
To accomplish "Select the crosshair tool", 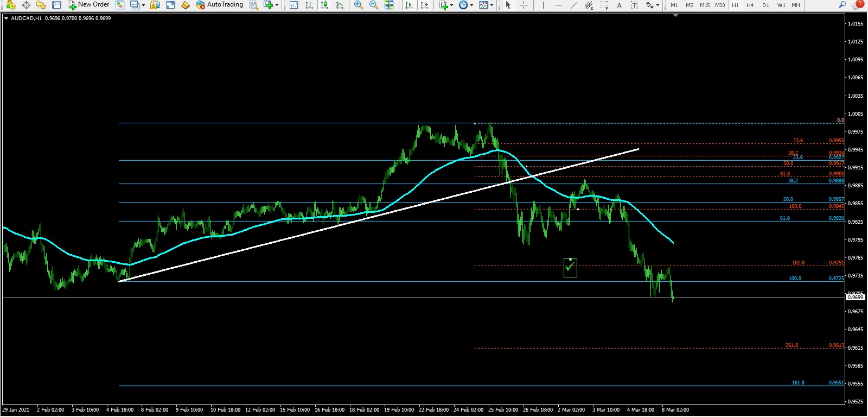I will coord(524,5).
